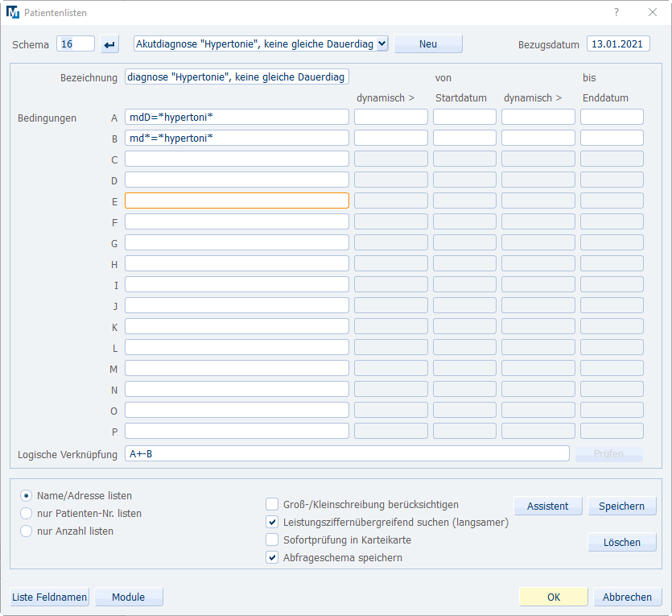Viewport: 672px width, 616px height.
Task: Uncheck Leistungsziffernübergreifend suchen option
Action: click(272, 522)
